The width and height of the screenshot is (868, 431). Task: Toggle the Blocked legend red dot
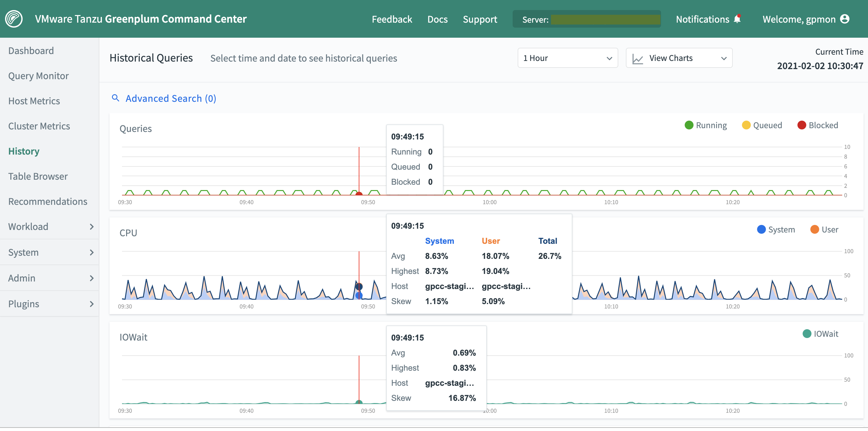[802, 125]
